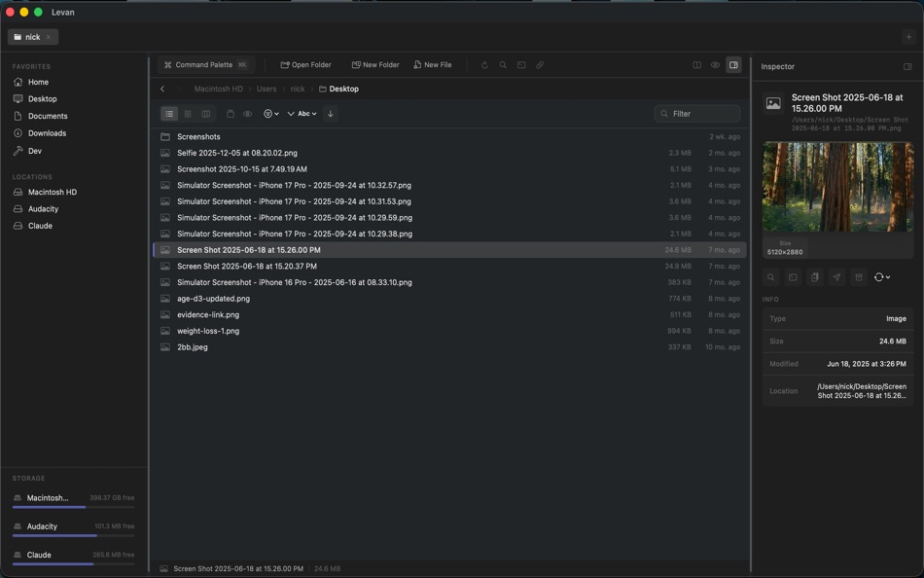Image resolution: width=924 pixels, height=578 pixels.
Task: Click the link/paperclip icon in toolbar
Action: coord(540,65)
